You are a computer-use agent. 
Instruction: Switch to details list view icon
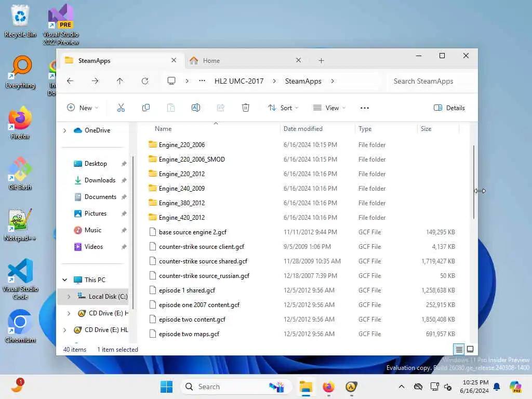click(459, 349)
